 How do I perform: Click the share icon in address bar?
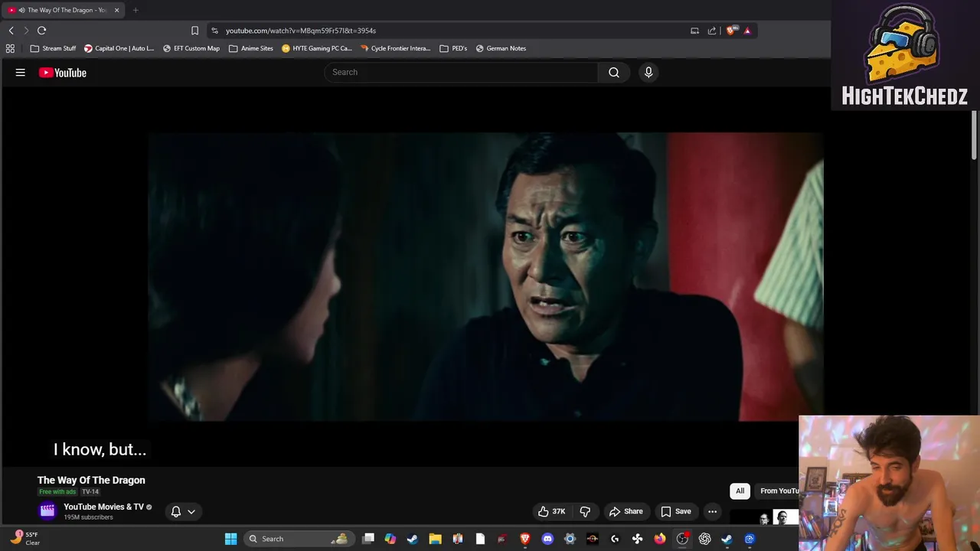(x=712, y=31)
